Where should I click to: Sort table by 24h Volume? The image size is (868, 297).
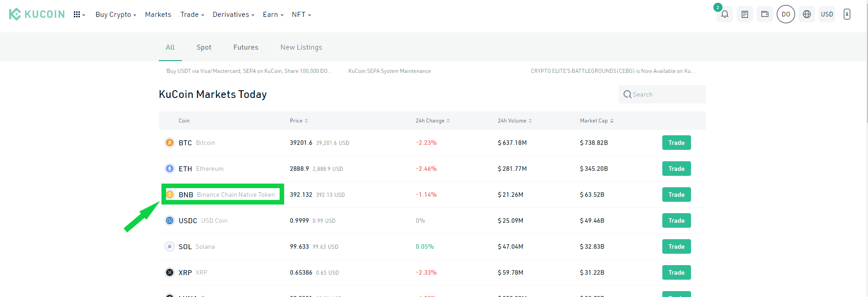[515, 121]
